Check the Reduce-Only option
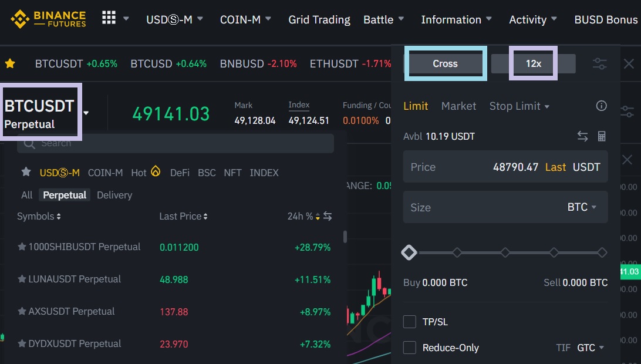641x364 pixels. tap(410, 348)
